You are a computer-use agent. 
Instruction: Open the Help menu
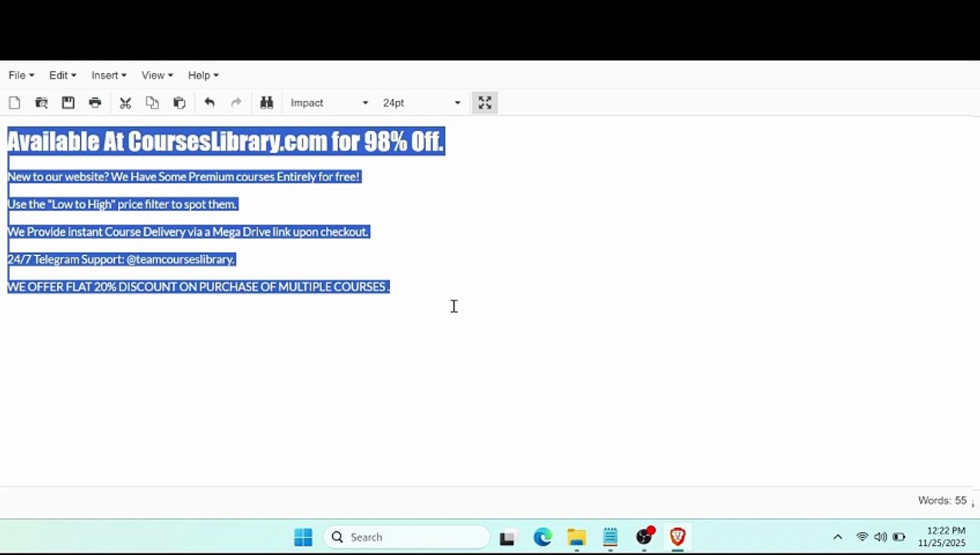click(203, 75)
